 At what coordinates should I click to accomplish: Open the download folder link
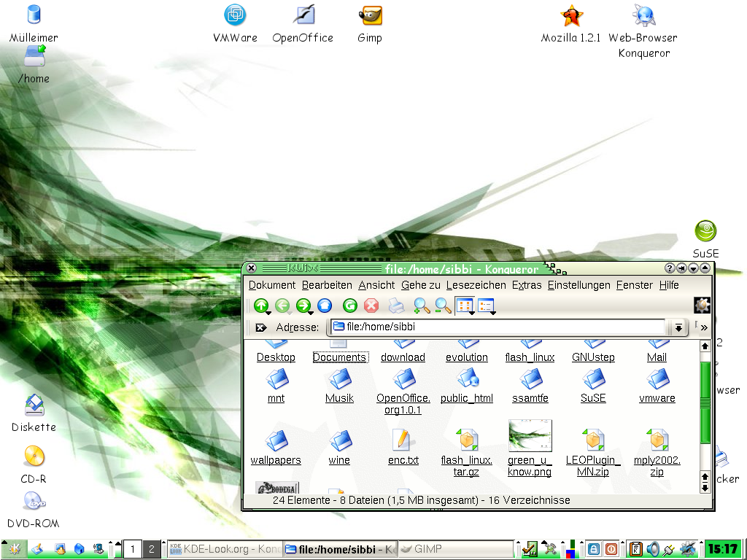[403, 357]
